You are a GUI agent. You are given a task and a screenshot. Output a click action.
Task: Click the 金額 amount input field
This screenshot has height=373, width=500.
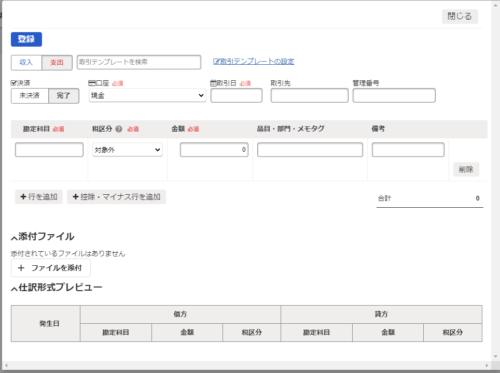point(214,150)
